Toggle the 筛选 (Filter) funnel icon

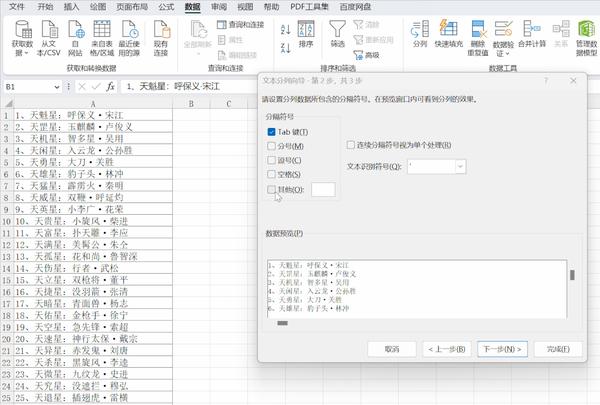tap(338, 29)
